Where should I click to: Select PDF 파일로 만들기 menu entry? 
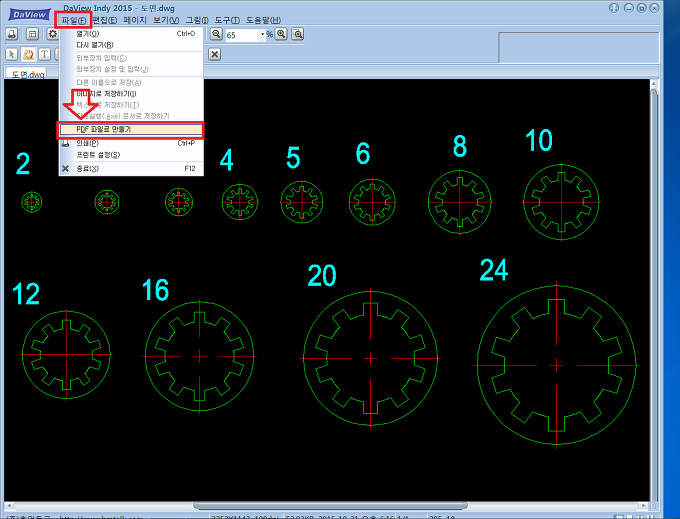click(x=131, y=129)
